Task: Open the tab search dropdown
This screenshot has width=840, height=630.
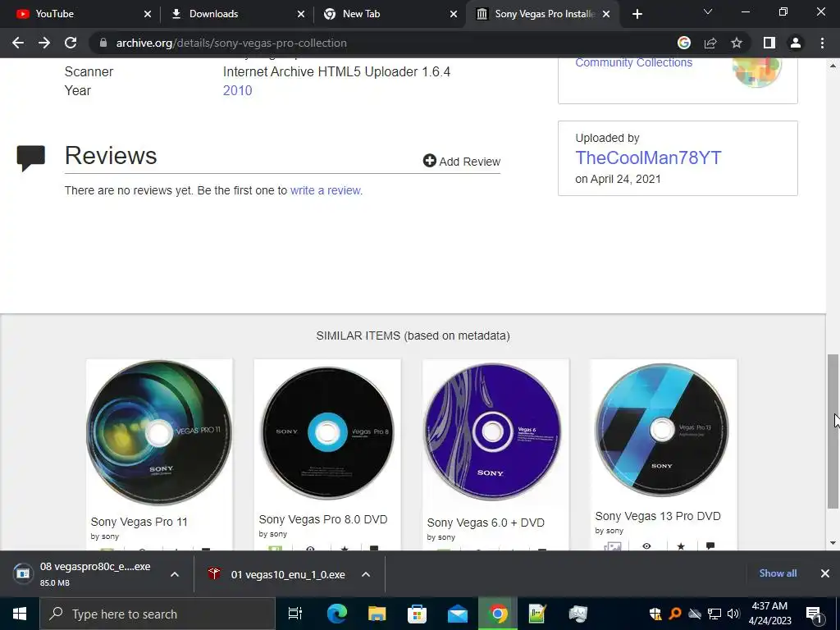Action: click(x=708, y=11)
